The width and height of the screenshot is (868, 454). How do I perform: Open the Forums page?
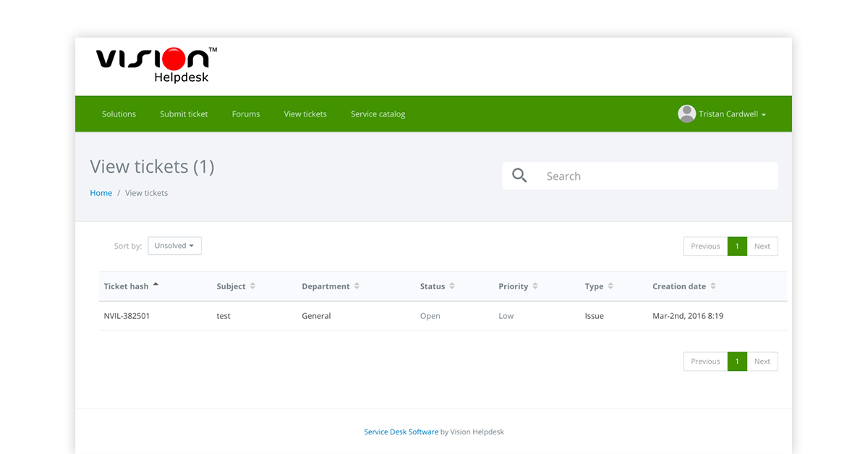(246, 114)
